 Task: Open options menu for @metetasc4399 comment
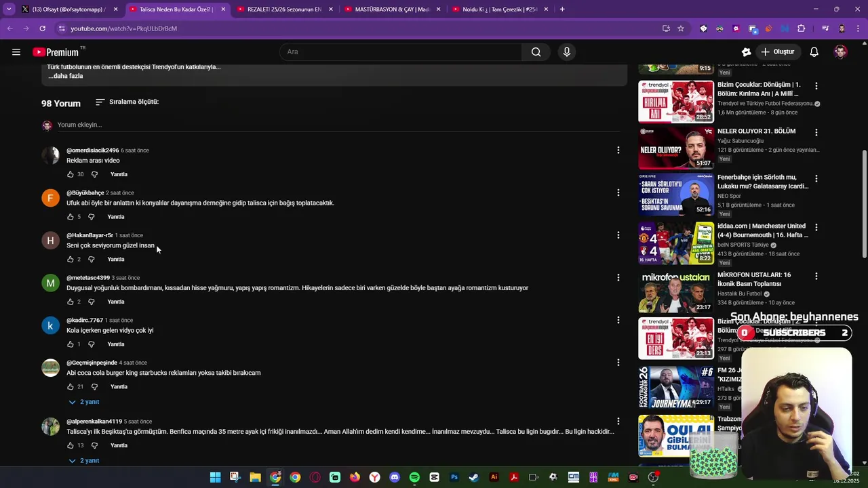pyautogui.click(x=618, y=277)
